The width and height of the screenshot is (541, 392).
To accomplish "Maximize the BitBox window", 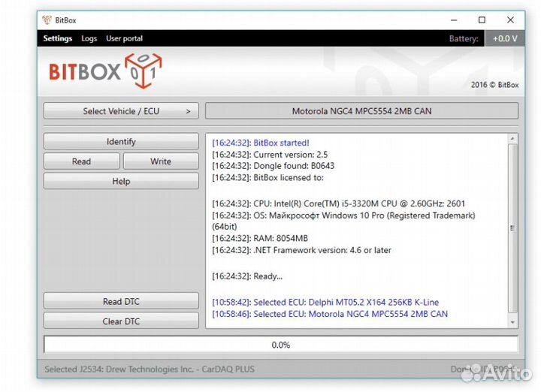I will pos(482,20).
